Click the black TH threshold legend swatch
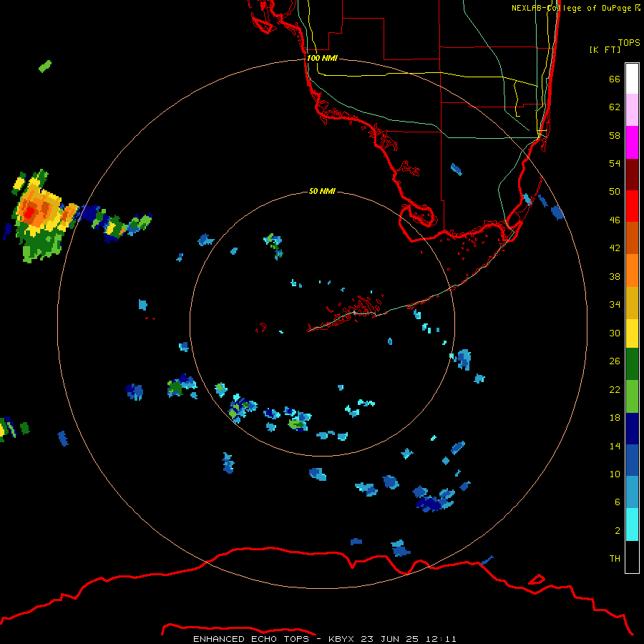Screen dimensions: 644x644 [x=632, y=557]
